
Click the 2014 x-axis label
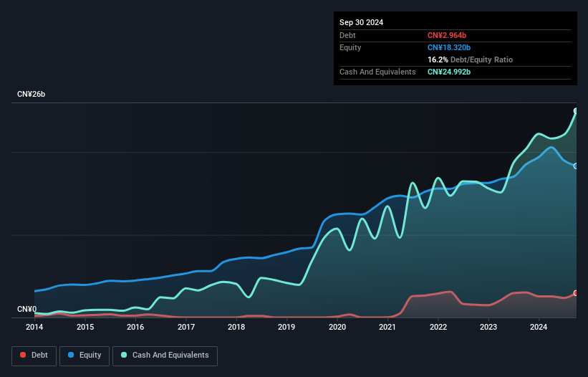34,327
